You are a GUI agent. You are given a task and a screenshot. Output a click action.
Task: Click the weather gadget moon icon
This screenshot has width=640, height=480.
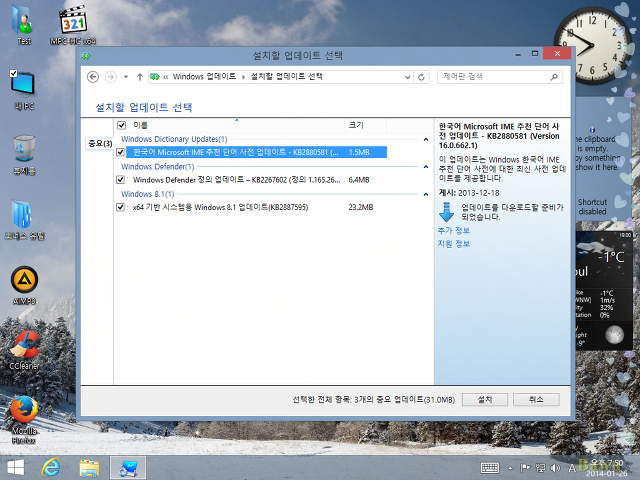click(x=614, y=335)
